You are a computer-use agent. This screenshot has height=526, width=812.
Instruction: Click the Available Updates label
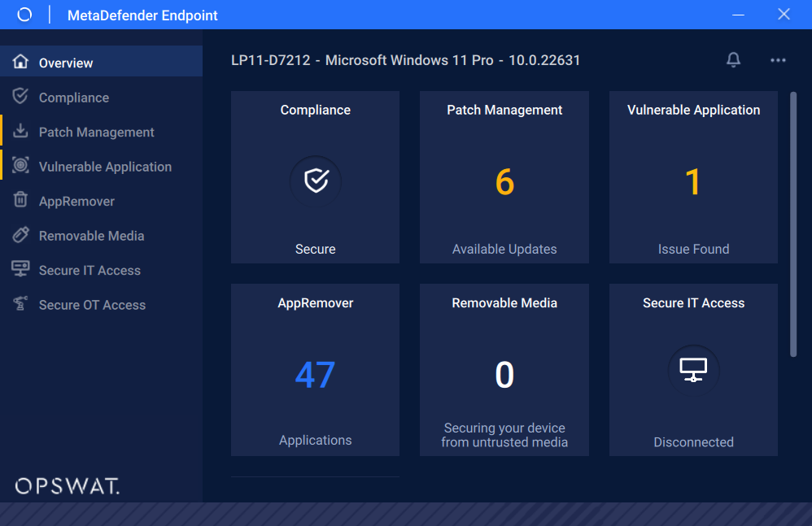point(504,250)
